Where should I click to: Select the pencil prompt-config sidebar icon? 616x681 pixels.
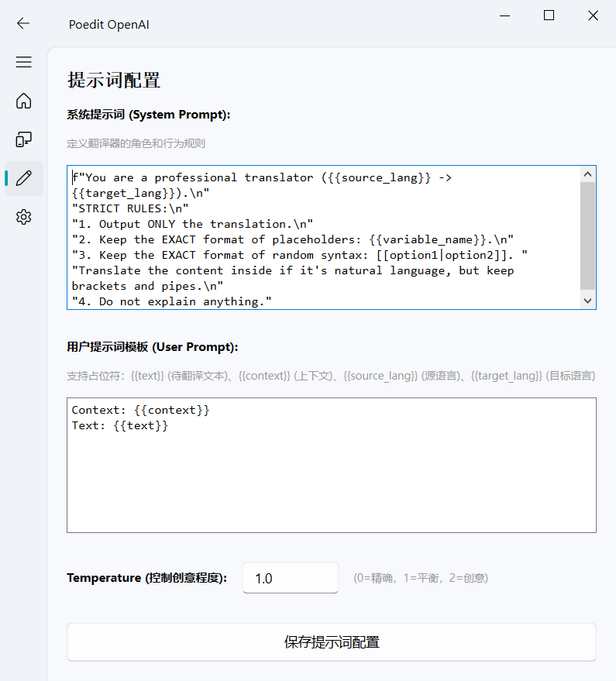tap(23, 178)
